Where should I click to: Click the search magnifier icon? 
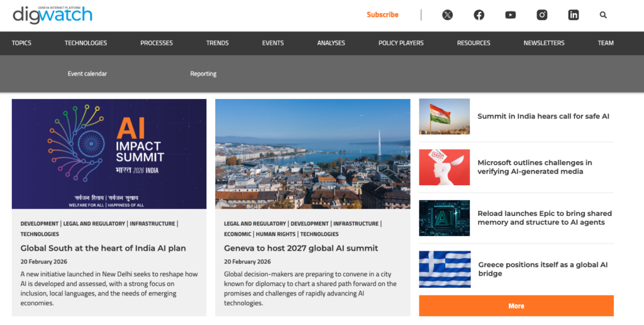[603, 15]
